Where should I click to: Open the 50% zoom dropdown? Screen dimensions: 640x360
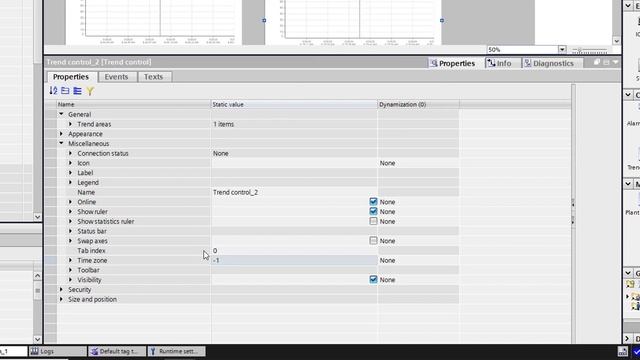pyautogui.click(x=562, y=49)
